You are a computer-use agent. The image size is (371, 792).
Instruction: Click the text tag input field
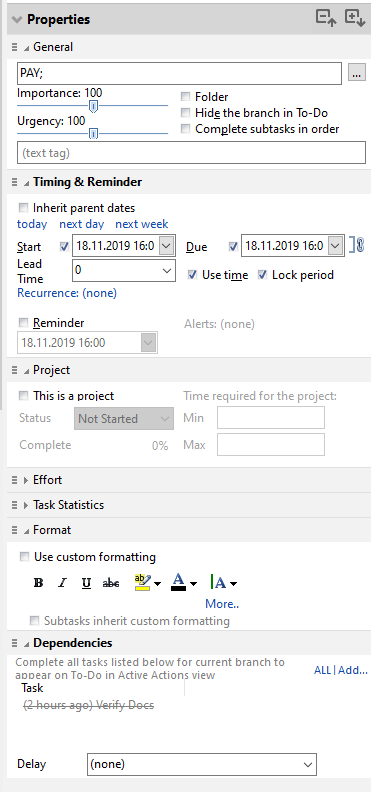[191, 153]
